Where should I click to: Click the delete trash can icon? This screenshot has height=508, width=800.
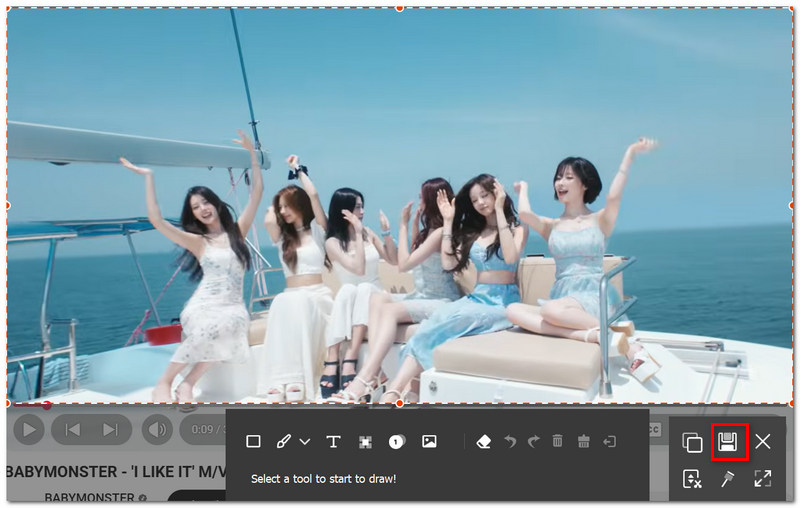[x=558, y=441]
